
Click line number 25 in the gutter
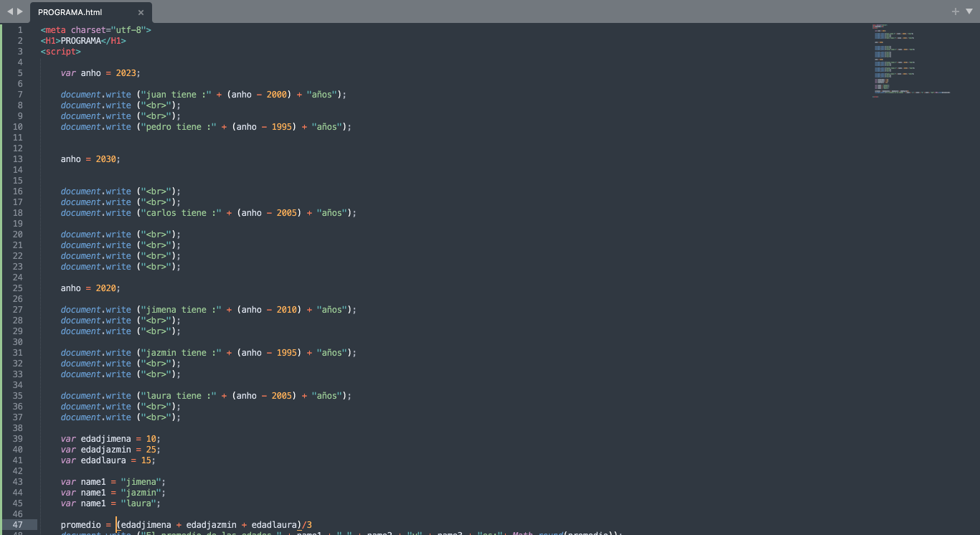[x=17, y=288]
